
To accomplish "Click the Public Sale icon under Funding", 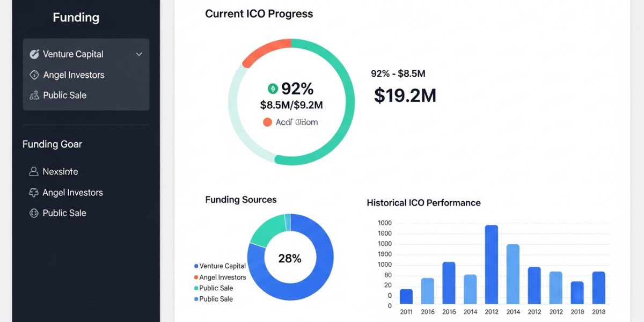I will [34, 96].
